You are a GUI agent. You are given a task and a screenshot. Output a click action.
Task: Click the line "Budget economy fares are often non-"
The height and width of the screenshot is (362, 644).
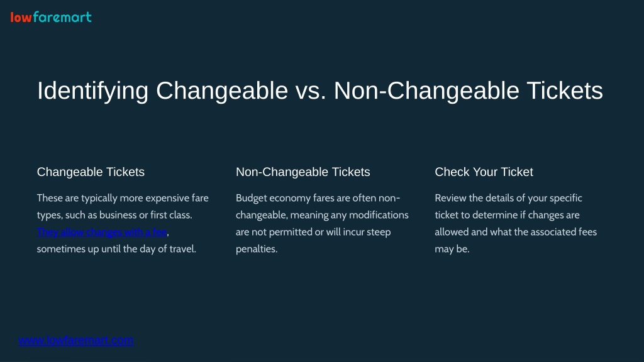click(318, 198)
